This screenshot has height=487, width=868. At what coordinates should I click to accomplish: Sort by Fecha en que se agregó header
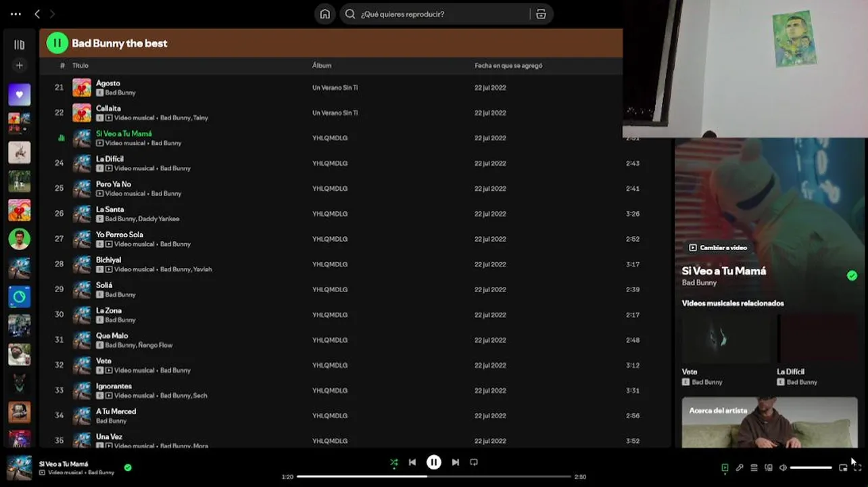pos(508,66)
